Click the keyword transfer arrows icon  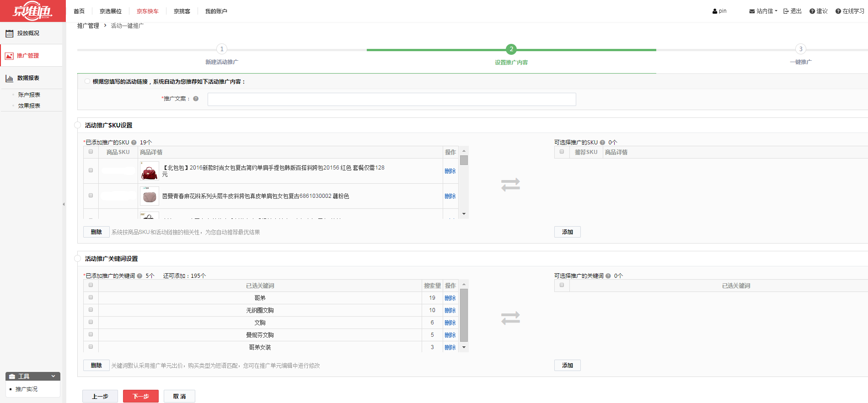(x=510, y=318)
